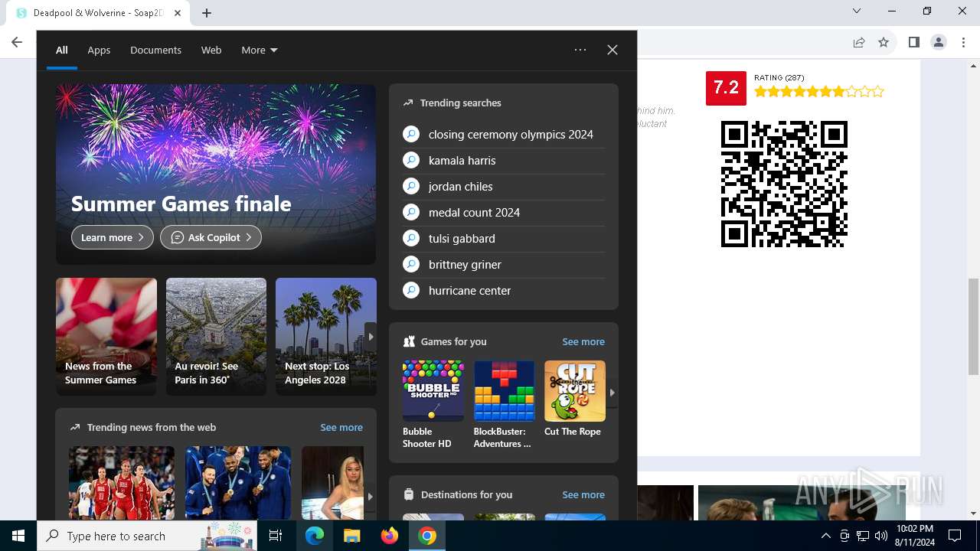Click the Trending searches heading icon
This screenshot has width=980, height=551.
tap(408, 103)
